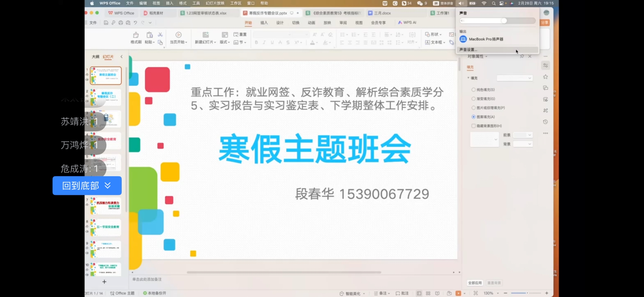644x297 pixels.
Task: Pin the Object Properties panel
Action: pyautogui.click(x=522, y=56)
